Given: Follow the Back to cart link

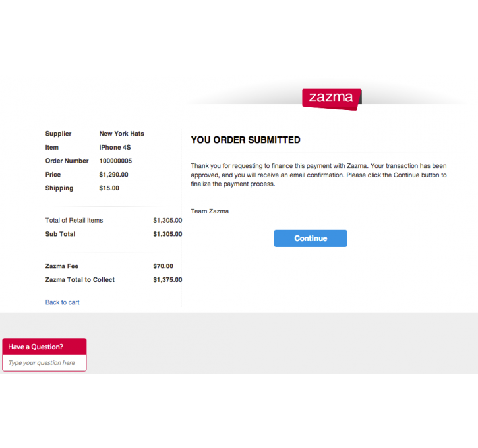Looking at the screenshot, I should 62,302.
